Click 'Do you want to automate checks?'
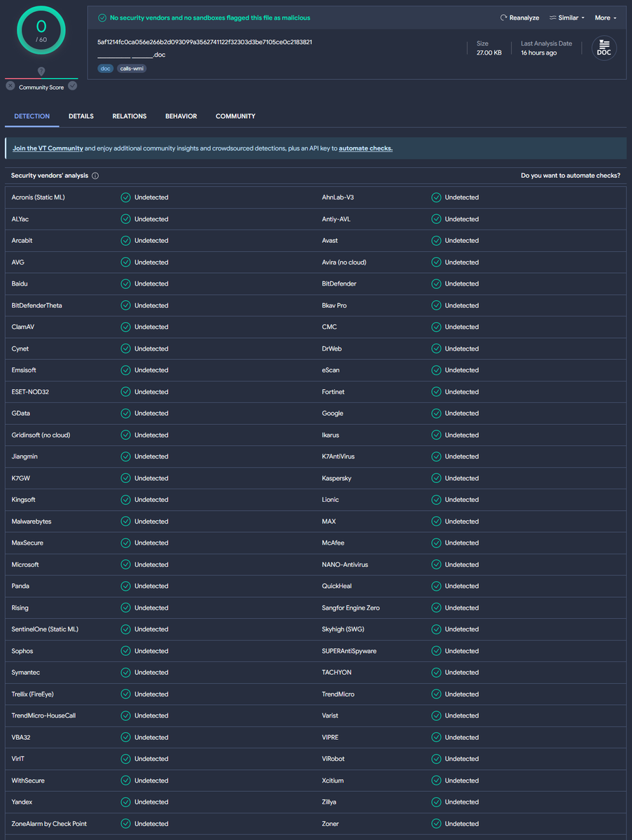 point(570,176)
